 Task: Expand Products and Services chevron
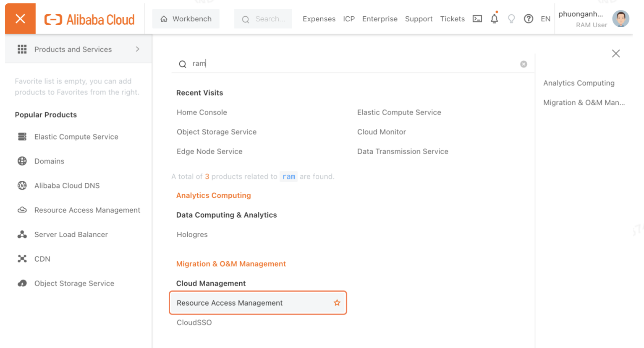(x=137, y=49)
